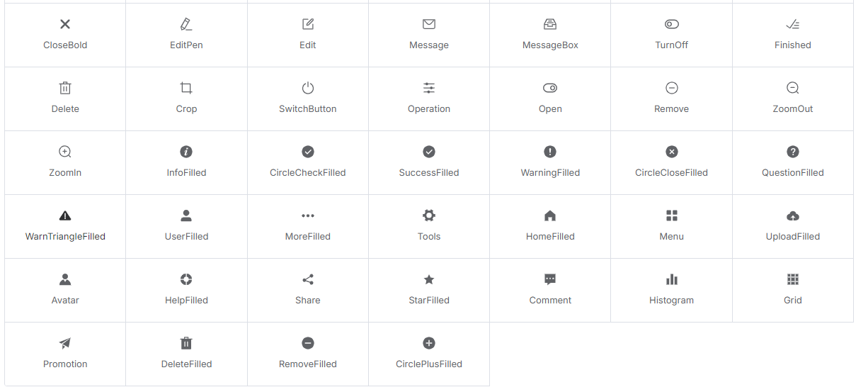The image size is (868, 392).
Task: Click the Share icon
Action: (x=308, y=279)
